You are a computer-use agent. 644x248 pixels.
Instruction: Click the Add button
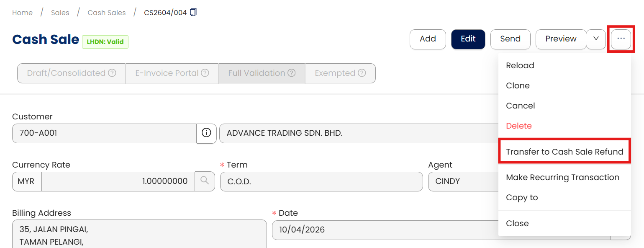click(428, 39)
